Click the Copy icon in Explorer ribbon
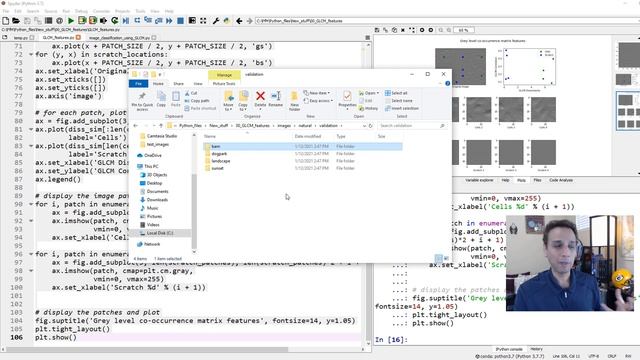The image size is (640, 360). click(161, 99)
